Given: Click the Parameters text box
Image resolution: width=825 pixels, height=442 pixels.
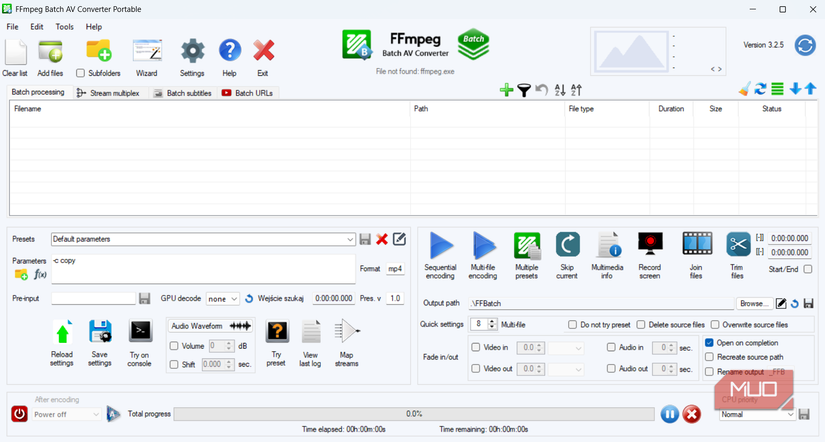Looking at the screenshot, I should click(x=203, y=269).
